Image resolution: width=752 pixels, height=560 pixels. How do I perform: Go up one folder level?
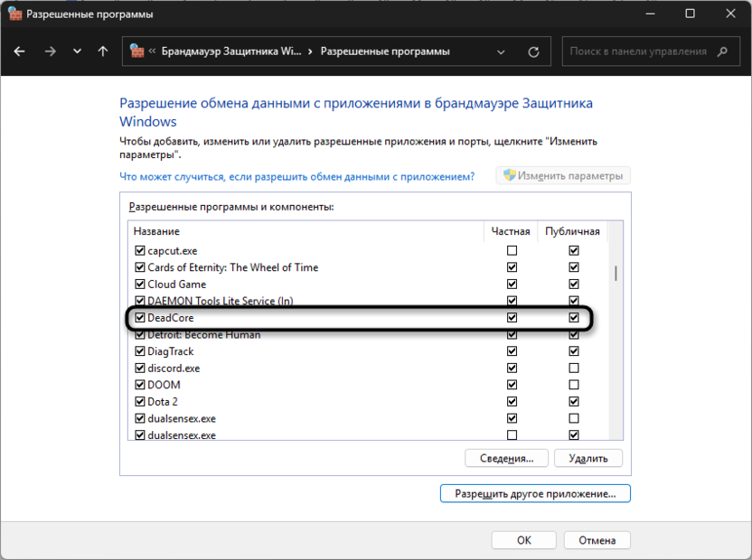[x=103, y=51]
